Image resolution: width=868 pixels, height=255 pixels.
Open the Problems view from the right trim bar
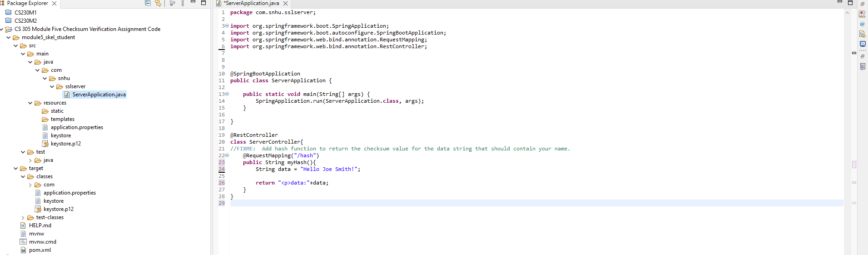(862, 14)
